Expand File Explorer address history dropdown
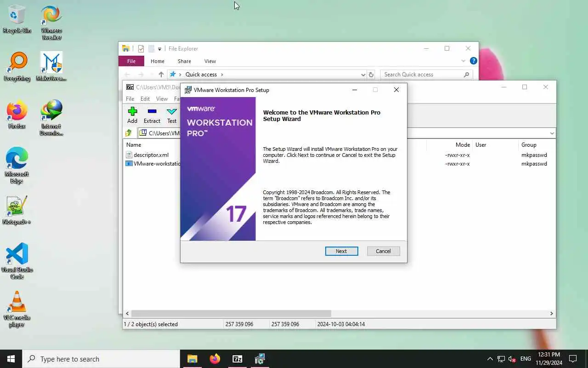Image resolution: width=588 pixels, height=368 pixels. coord(363,75)
